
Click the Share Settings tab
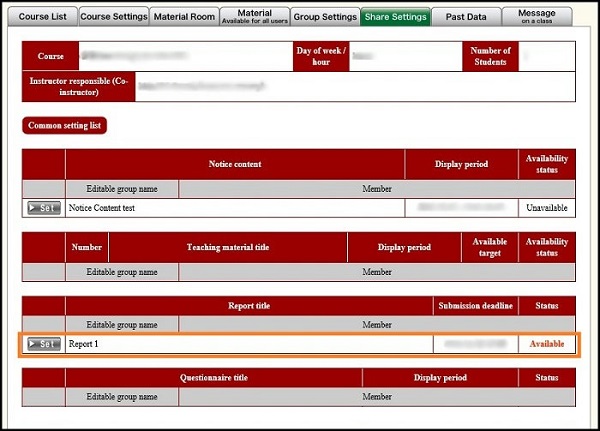pos(396,16)
